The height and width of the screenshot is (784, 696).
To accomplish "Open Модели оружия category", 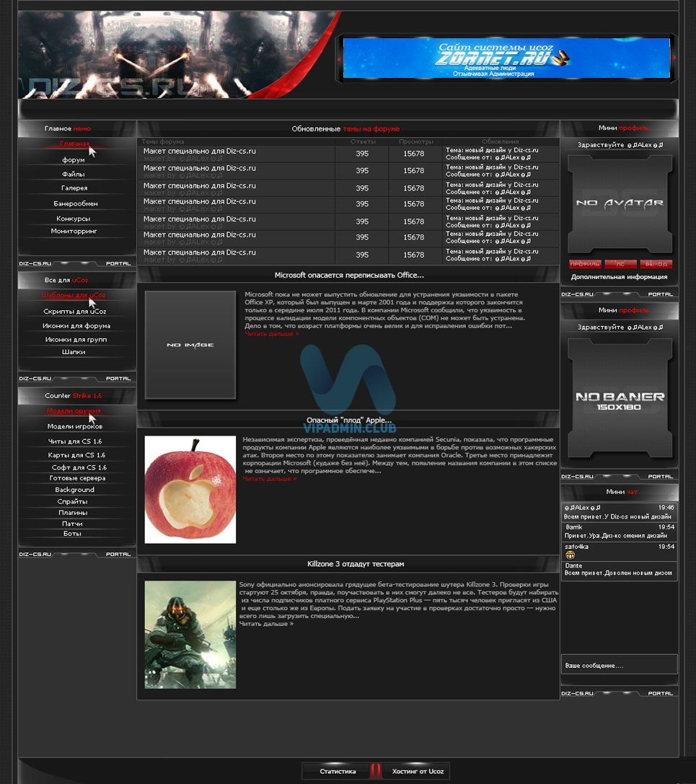I will (x=74, y=410).
